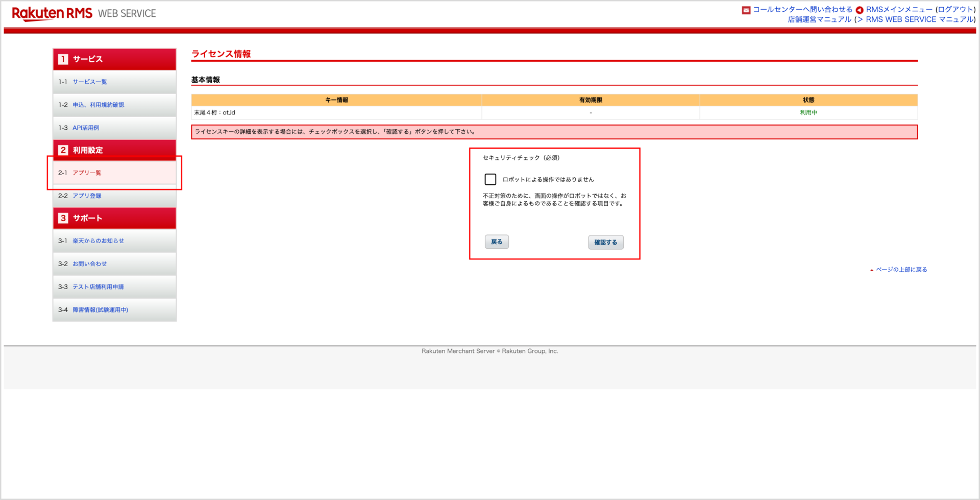Click the red triangle beside ページの上部に戻る
Image resolution: width=980 pixels, height=500 pixels.
tap(871, 269)
